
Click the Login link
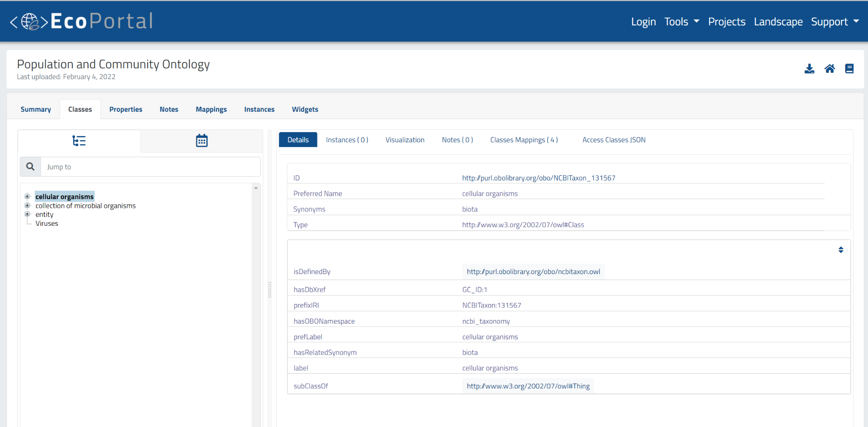643,21
